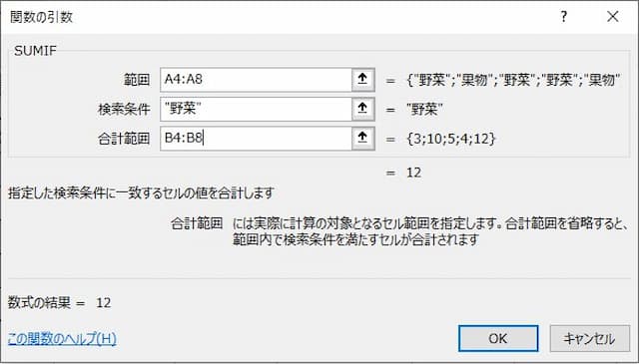Viewport: 639px width, 364px height.
Task: Click the SUMIF group heading
Action: click(x=36, y=51)
